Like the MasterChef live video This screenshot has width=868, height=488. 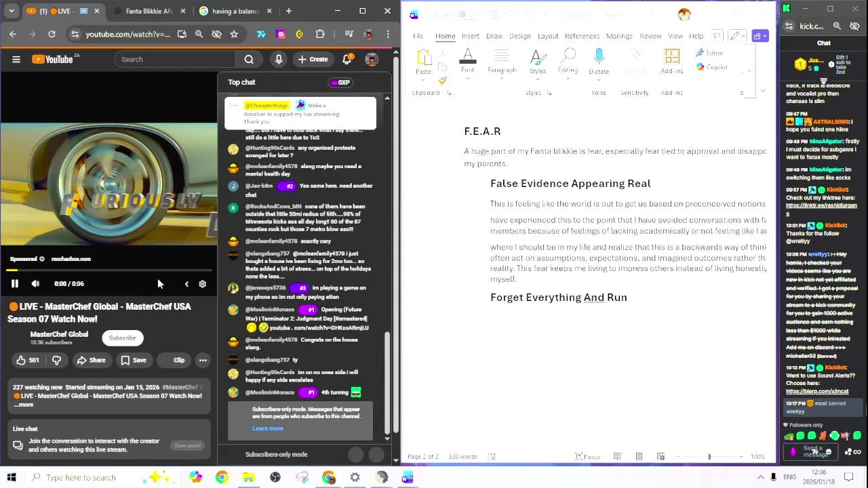(x=28, y=360)
